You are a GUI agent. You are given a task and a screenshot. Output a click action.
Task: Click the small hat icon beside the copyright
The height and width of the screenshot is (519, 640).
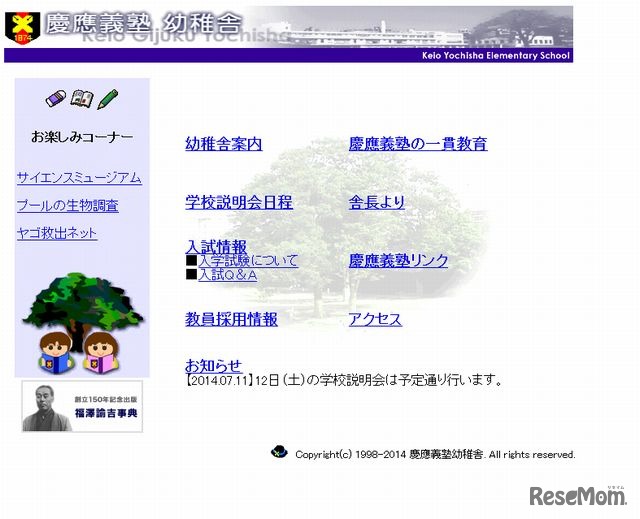pyautogui.click(x=279, y=452)
